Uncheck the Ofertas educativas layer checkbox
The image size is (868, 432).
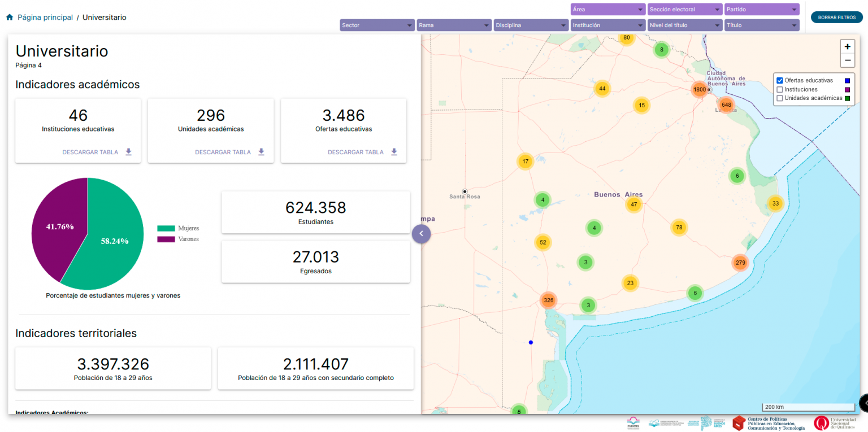click(x=780, y=80)
